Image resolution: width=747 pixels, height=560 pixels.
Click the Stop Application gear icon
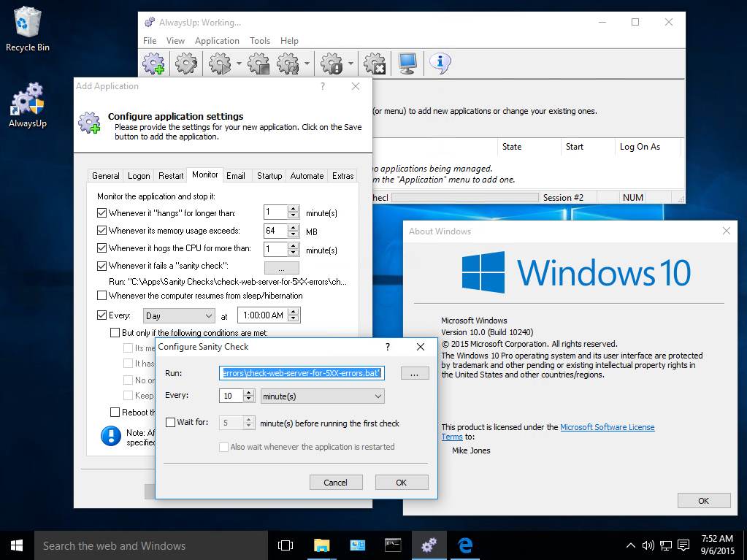pyautogui.click(x=258, y=64)
